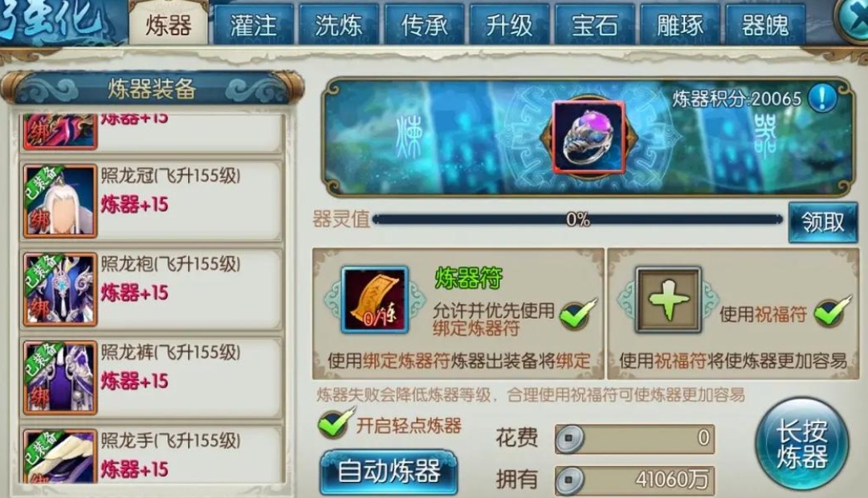The width and height of the screenshot is (868, 498).
Task: Click the 领取 claim button
Action: [822, 222]
